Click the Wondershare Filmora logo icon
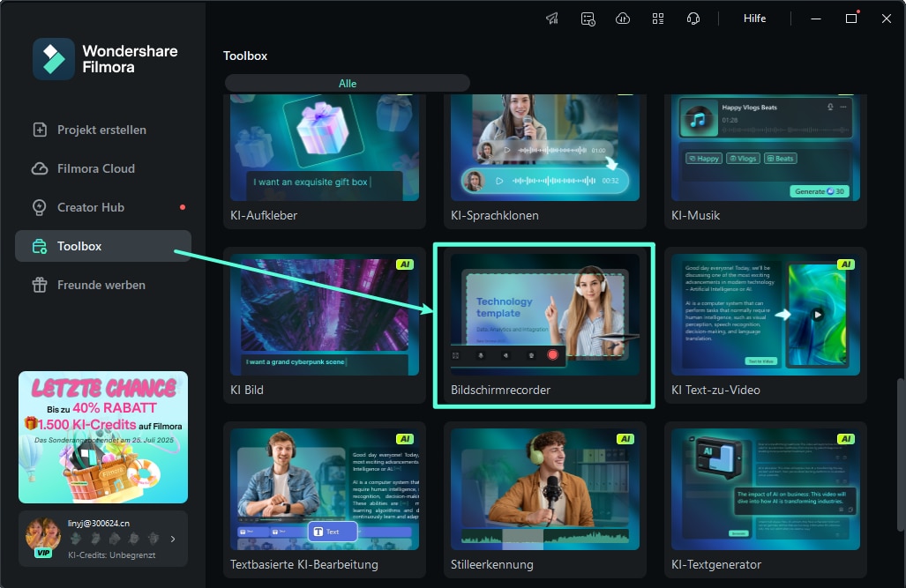 [54, 59]
